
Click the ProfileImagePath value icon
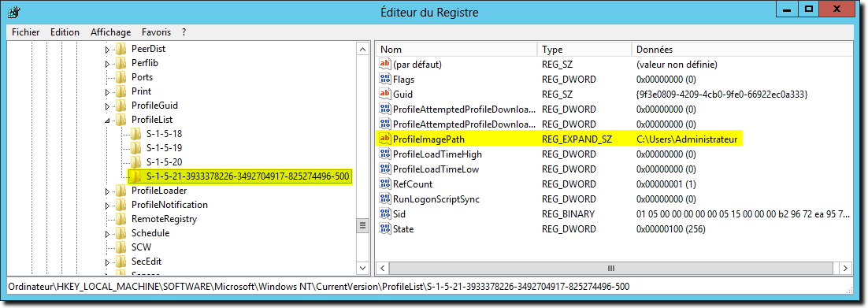[385, 139]
